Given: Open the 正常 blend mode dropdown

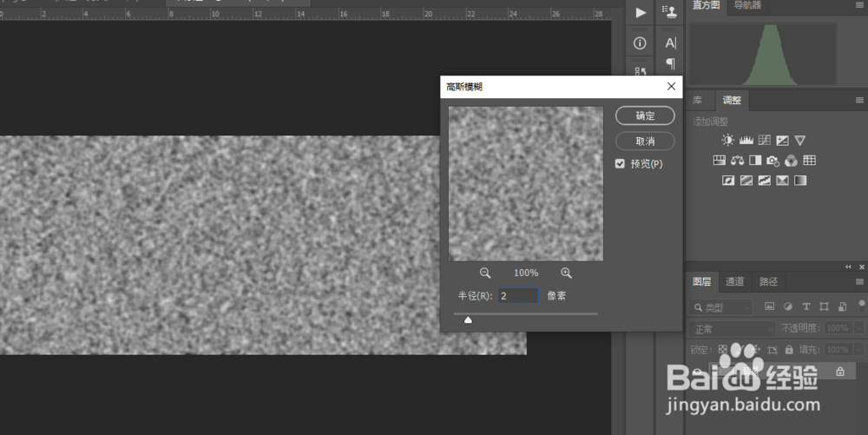Looking at the screenshot, I should coord(733,329).
